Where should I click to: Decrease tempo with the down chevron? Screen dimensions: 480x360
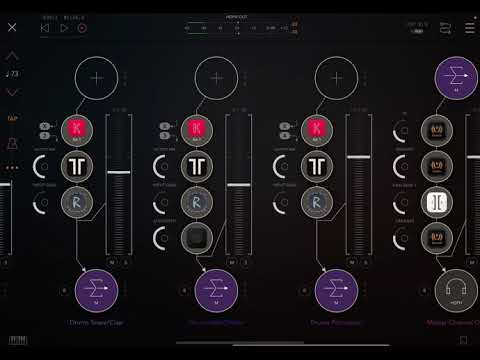(12, 92)
